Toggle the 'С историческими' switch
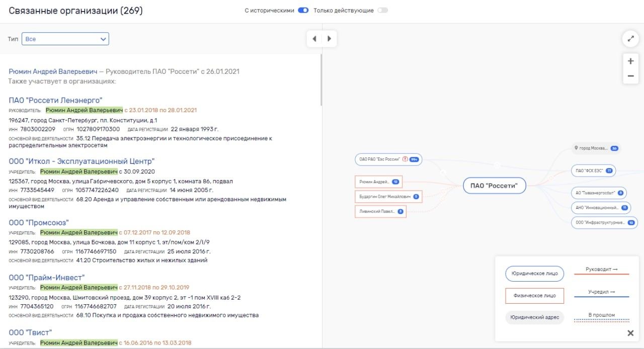The height and width of the screenshot is (349, 644). [303, 10]
